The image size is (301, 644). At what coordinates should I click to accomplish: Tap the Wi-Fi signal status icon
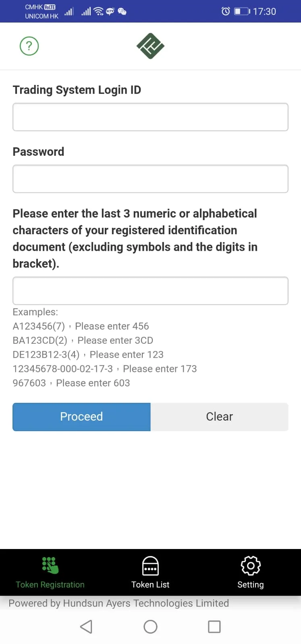99,11
